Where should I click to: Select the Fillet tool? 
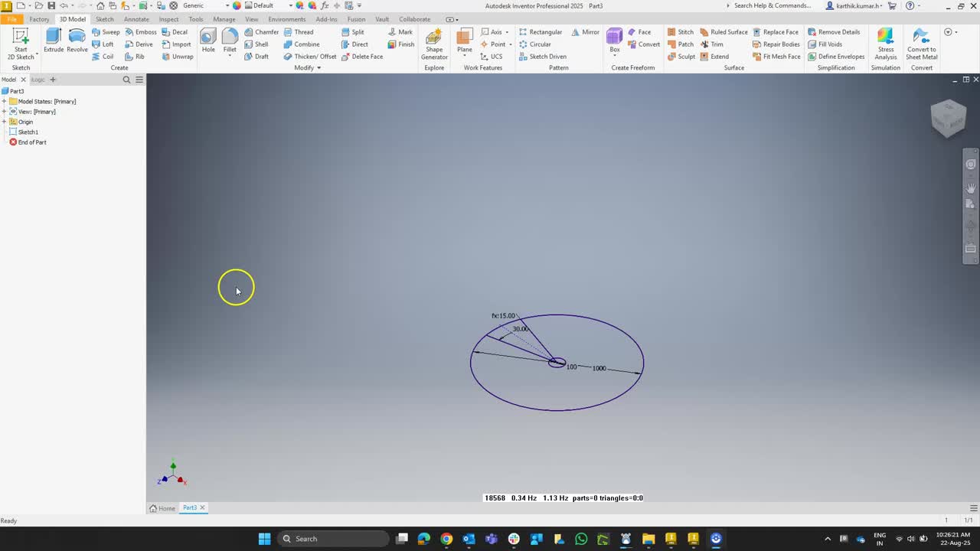tap(230, 42)
